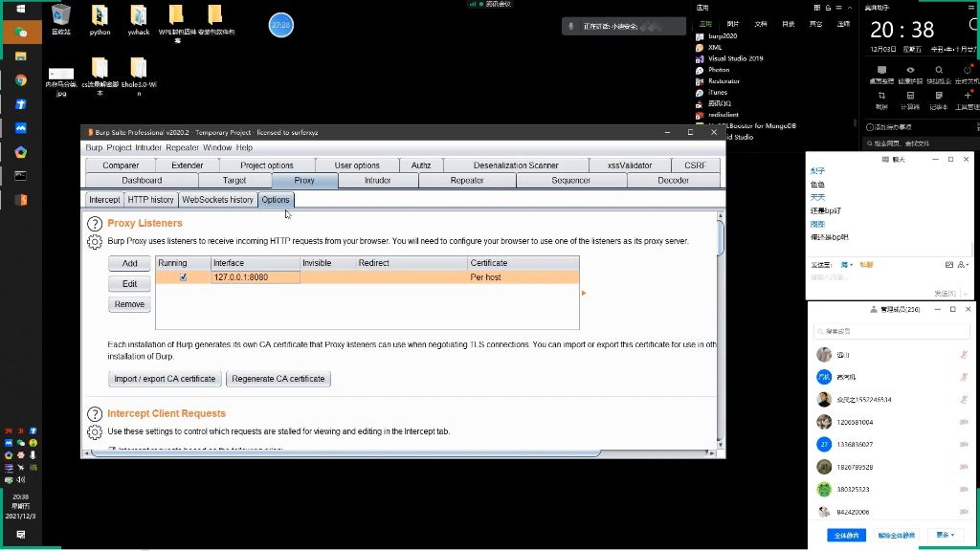Viewport: 980px width, 551px height.
Task: Switch to the HTTP history sub-tab
Action: tap(150, 200)
